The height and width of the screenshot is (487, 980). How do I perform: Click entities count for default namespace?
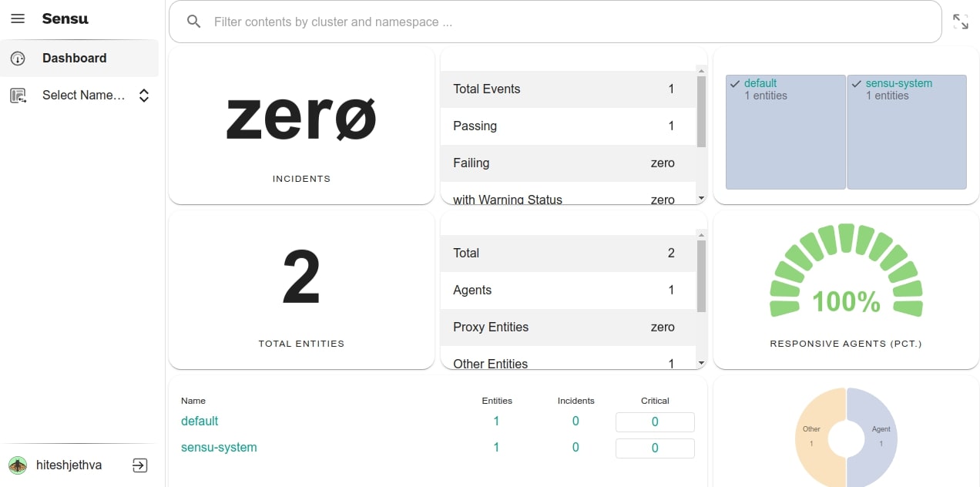pos(496,421)
